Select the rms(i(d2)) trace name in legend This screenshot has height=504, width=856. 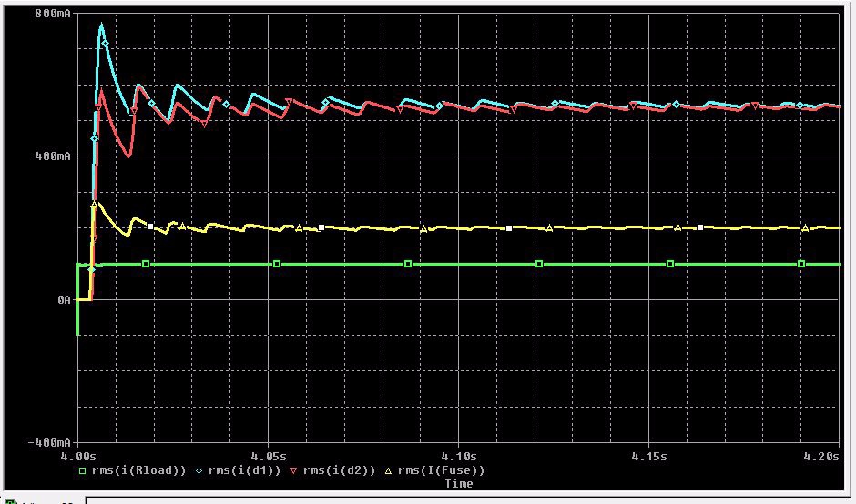tap(338, 470)
